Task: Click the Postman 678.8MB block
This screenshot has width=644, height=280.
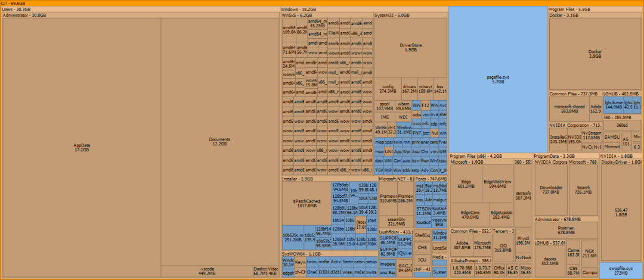Action: coord(566,231)
